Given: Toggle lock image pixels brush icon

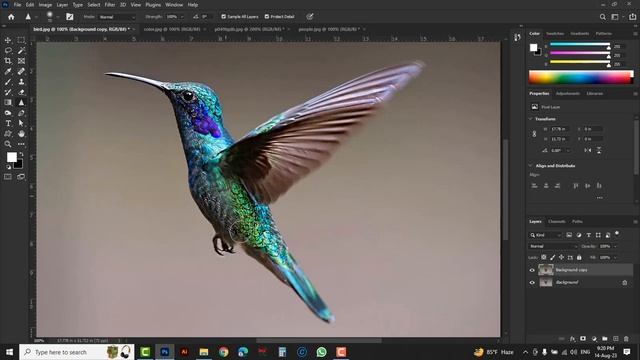Looking at the screenshot, I should click(x=553, y=257).
